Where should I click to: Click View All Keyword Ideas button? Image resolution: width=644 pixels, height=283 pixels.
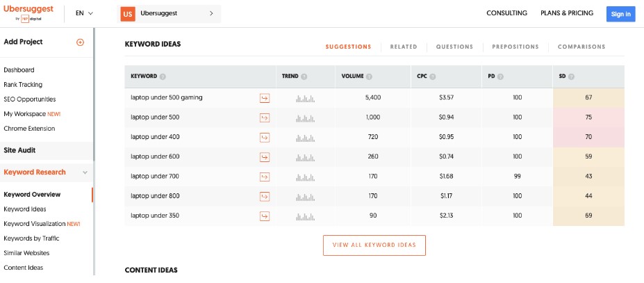(374, 245)
